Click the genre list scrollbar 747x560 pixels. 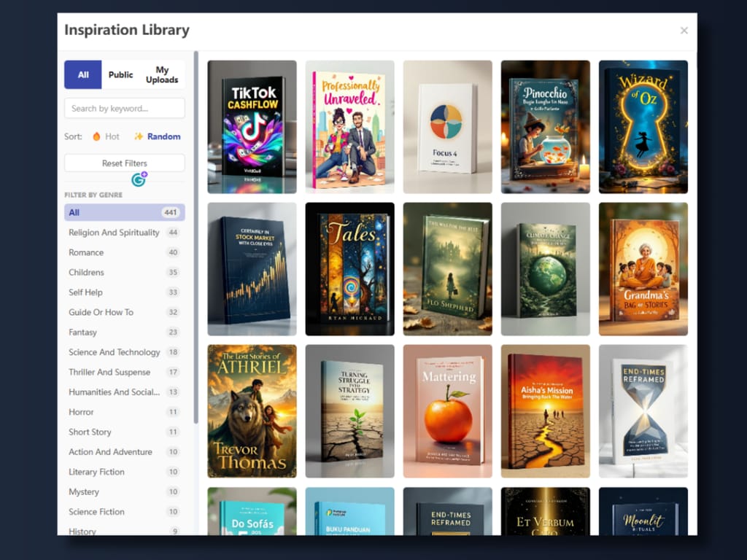[x=196, y=237]
